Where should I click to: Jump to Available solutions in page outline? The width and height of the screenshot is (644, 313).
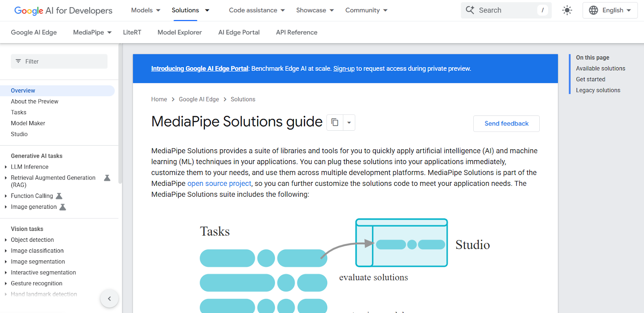tap(601, 68)
